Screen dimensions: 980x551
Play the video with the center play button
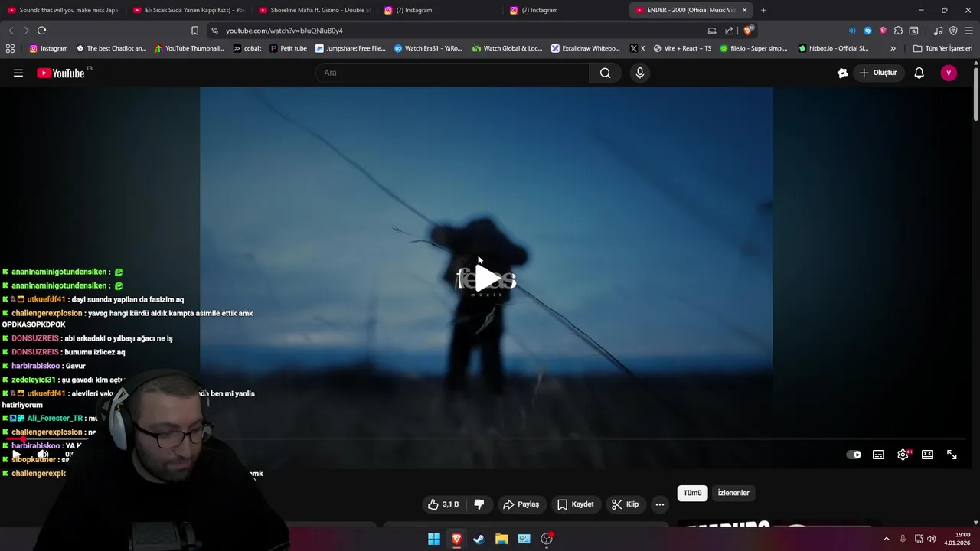coord(486,279)
